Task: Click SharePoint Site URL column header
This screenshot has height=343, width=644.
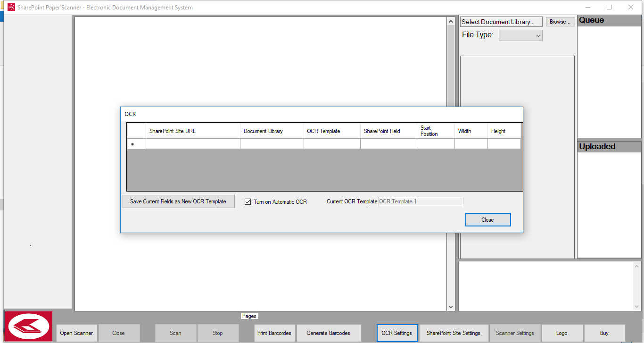Action: tap(193, 131)
